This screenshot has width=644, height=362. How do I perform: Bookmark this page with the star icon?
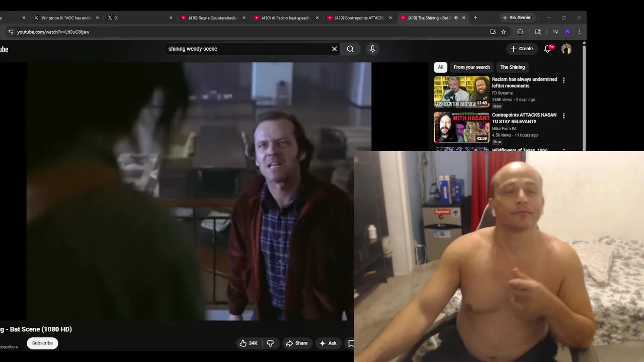coord(503,32)
